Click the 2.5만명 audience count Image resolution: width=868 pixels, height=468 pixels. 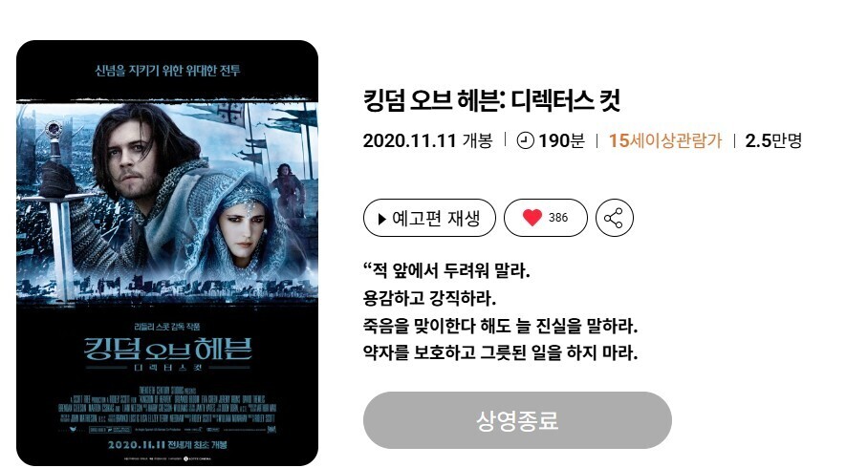click(773, 140)
